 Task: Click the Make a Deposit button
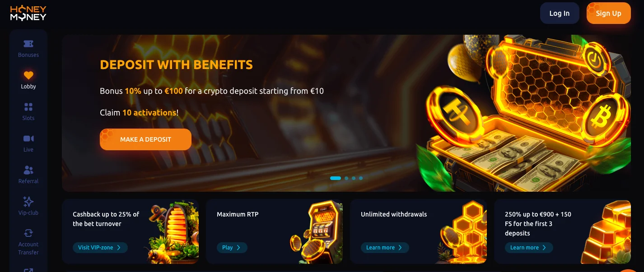145,139
